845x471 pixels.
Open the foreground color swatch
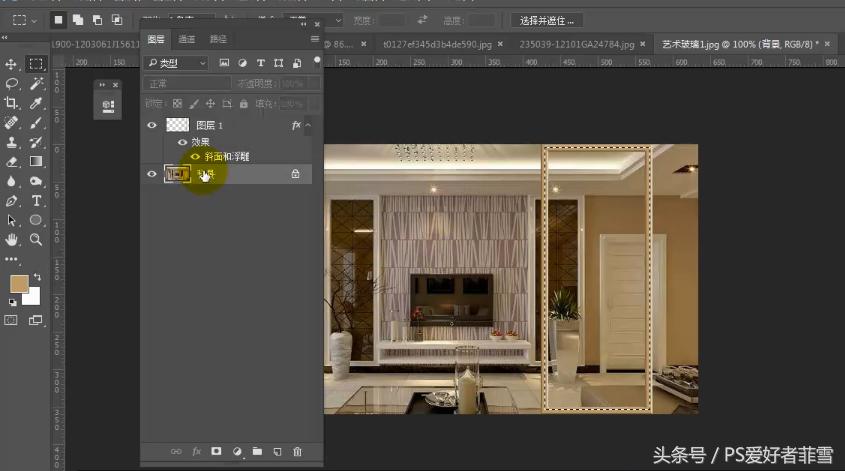click(x=19, y=284)
